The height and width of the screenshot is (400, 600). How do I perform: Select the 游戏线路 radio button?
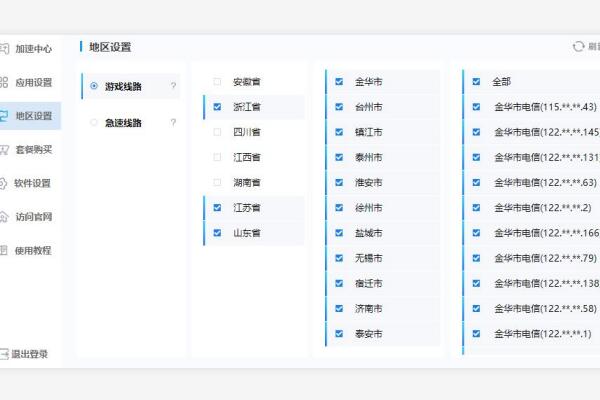coord(94,86)
